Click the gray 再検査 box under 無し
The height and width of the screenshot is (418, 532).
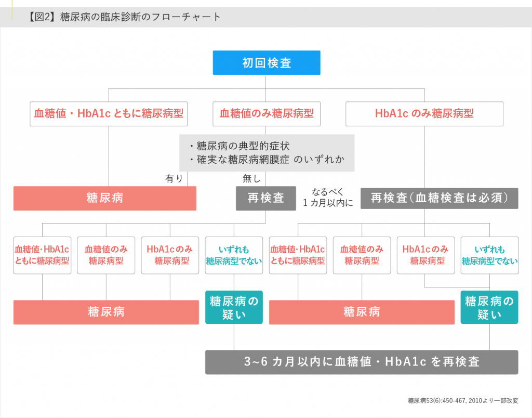coord(265,198)
